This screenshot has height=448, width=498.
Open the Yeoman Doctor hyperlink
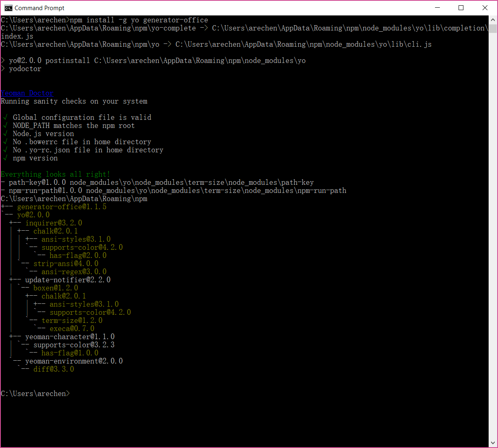coord(26,93)
